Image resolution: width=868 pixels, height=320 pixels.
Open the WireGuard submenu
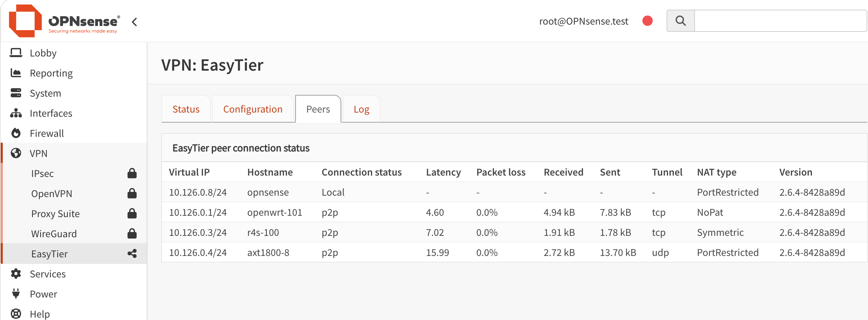point(54,234)
